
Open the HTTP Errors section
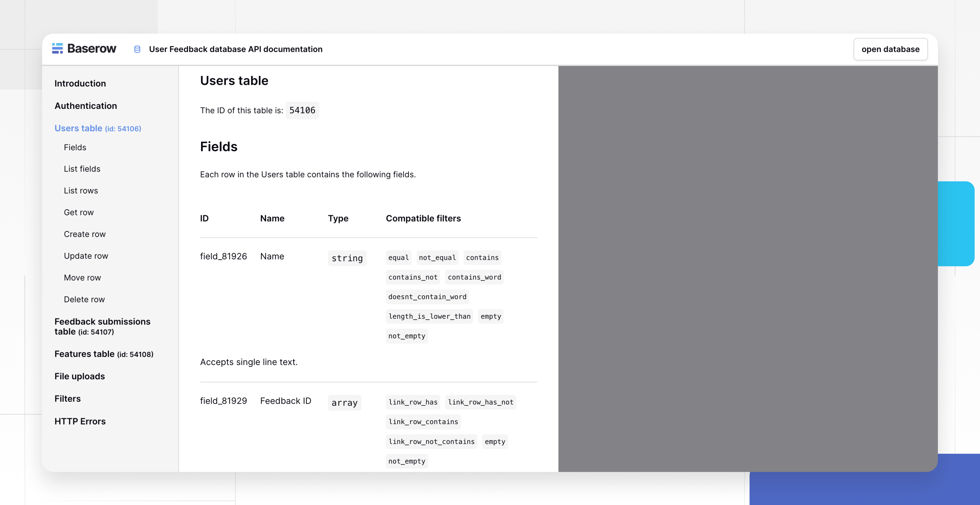pos(80,421)
